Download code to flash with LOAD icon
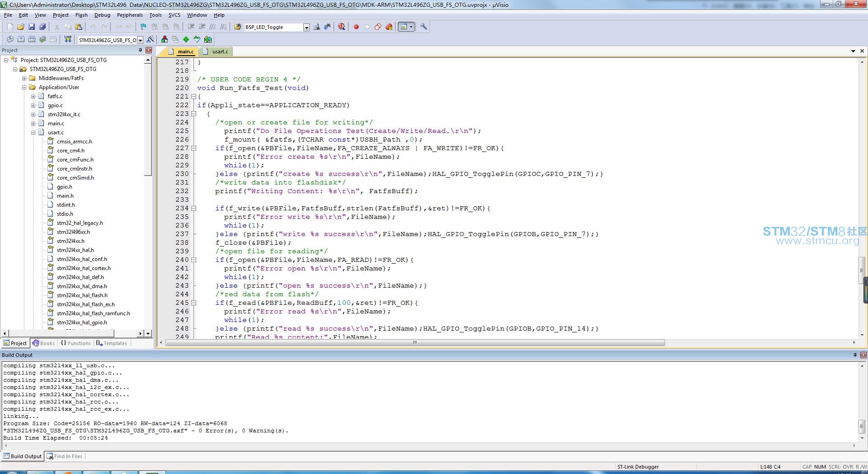This screenshot has width=868, height=474. pyautogui.click(x=68, y=40)
